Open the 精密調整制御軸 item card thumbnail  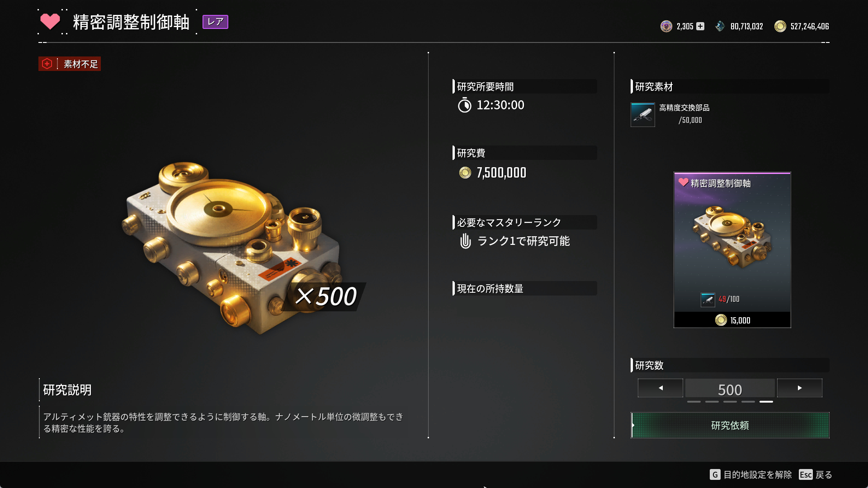click(x=732, y=250)
